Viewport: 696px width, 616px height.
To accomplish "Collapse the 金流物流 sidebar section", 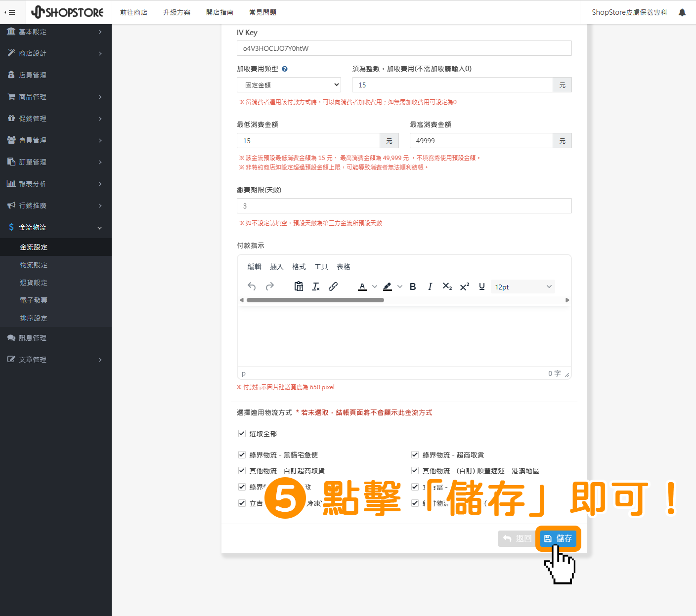I will pyautogui.click(x=56, y=227).
